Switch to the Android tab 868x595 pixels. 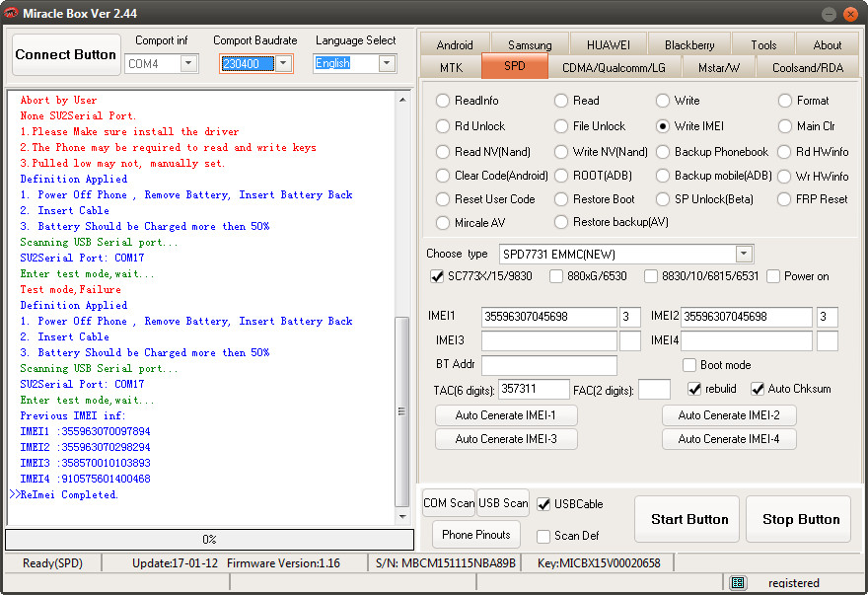[455, 44]
